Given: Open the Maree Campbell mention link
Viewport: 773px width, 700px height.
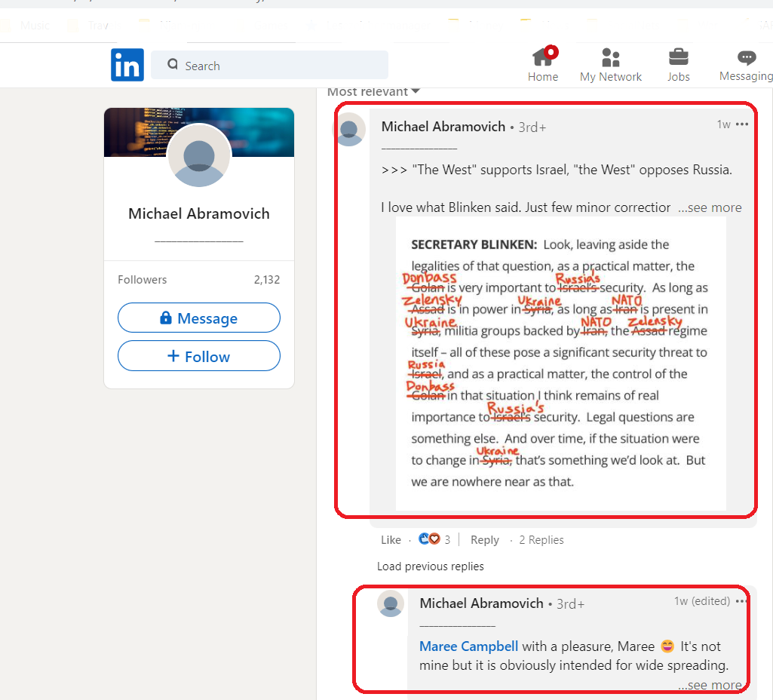Looking at the screenshot, I should pos(469,646).
